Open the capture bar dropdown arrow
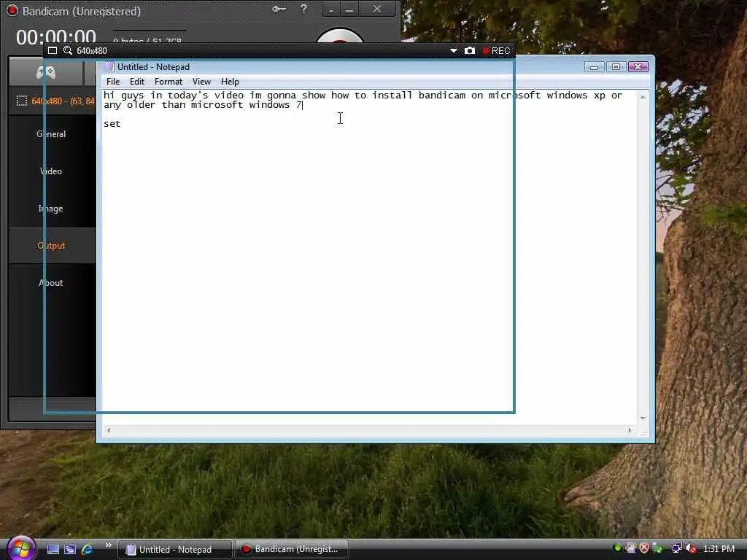This screenshot has width=747, height=560. pyautogui.click(x=454, y=50)
